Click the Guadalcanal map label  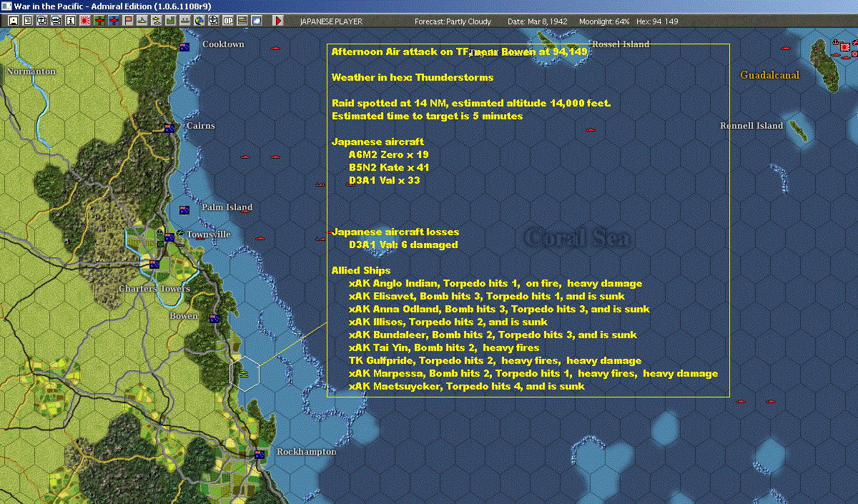[769, 74]
